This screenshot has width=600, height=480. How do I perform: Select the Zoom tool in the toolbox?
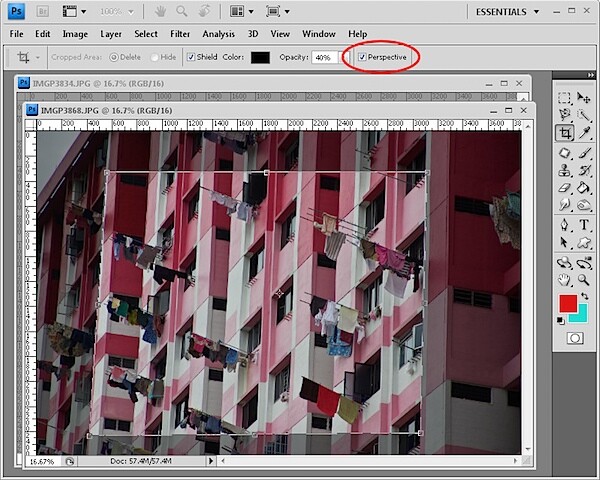(584, 280)
